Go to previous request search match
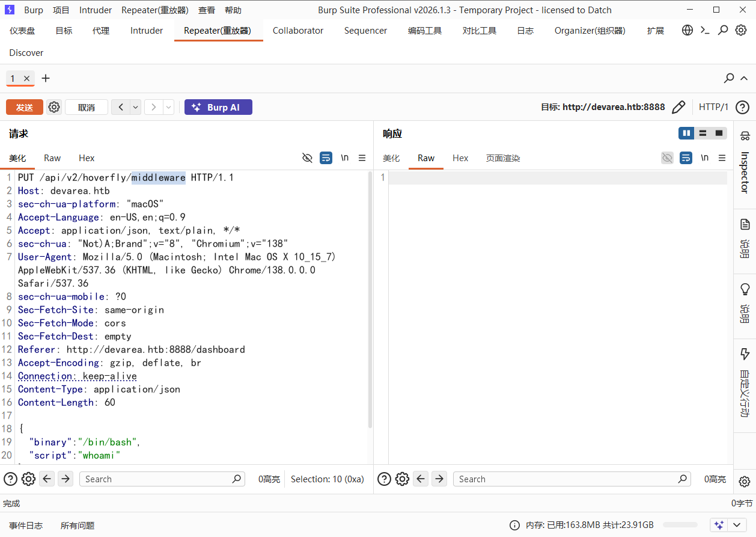756x537 pixels. 47,479
